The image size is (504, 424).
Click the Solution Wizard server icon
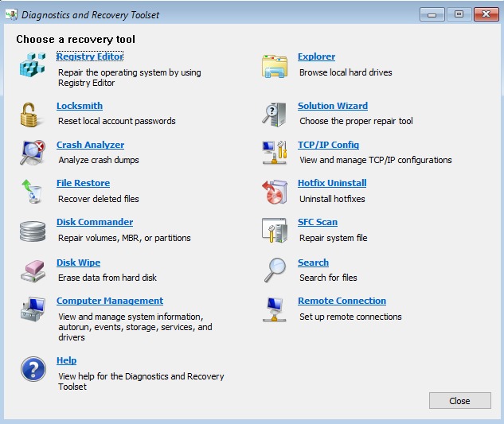(274, 115)
